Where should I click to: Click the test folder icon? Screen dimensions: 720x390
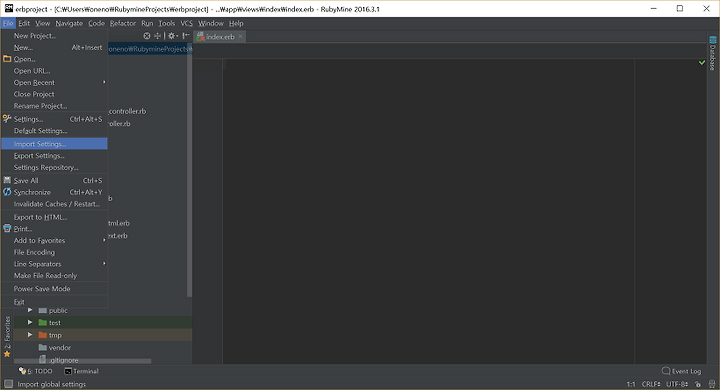43,322
